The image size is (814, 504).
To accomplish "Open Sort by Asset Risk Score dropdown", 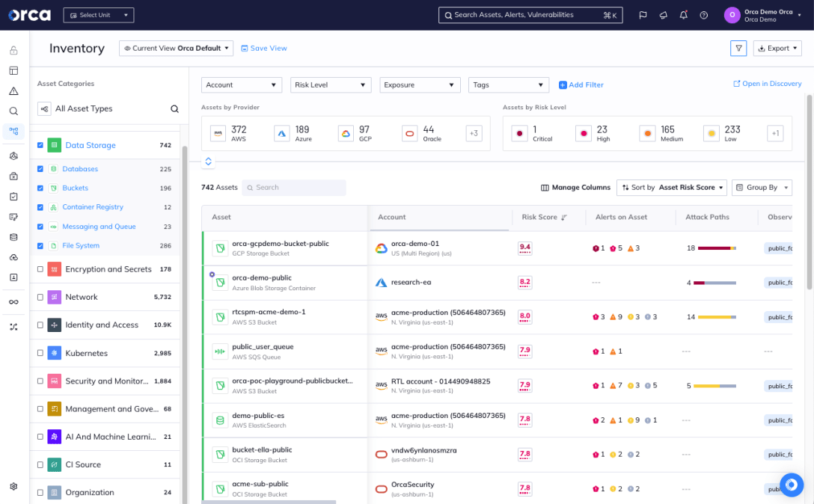I will coord(673,188).
